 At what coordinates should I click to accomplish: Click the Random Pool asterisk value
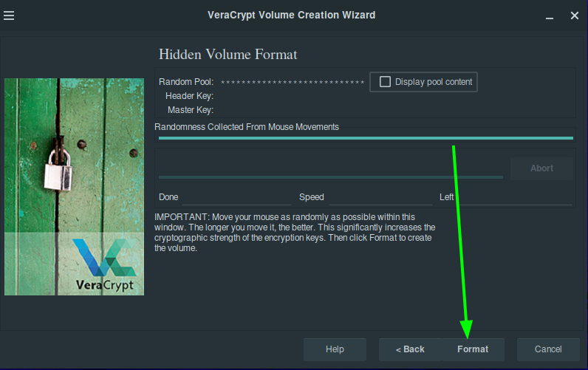click(x=293, y=82)
